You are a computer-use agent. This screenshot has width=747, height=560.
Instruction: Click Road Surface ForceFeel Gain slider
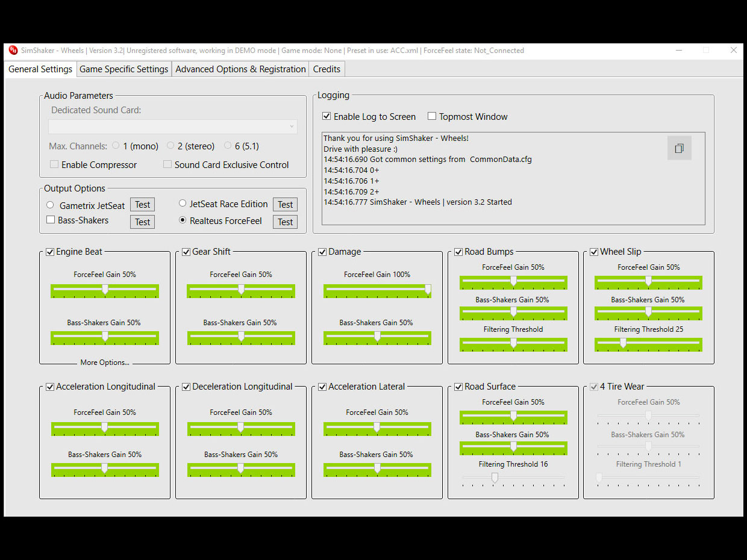[513, 417]
